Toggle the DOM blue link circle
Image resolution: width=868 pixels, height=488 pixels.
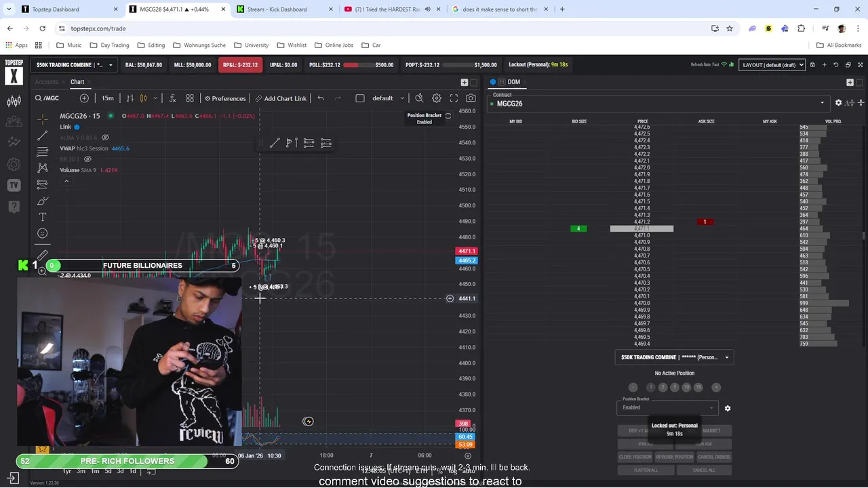coord(493,82)
